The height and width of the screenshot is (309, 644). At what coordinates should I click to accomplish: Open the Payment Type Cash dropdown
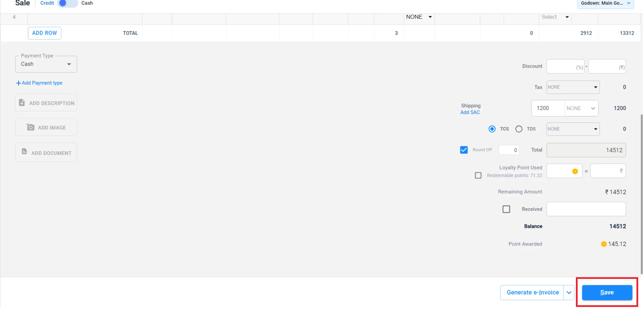coord(46,64)
